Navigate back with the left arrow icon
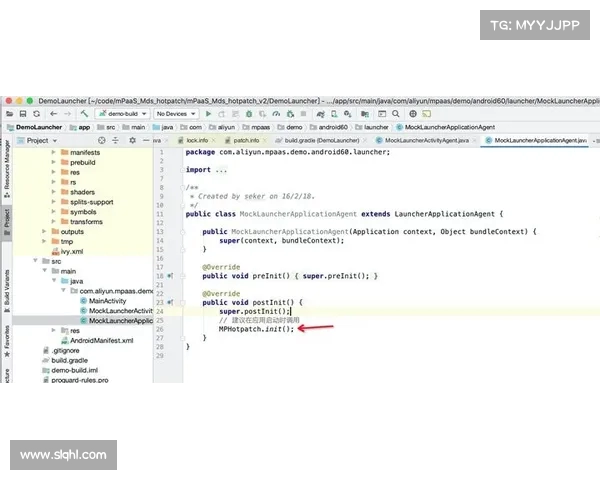This screenshot has width=600, height=480. coord(54,114)
